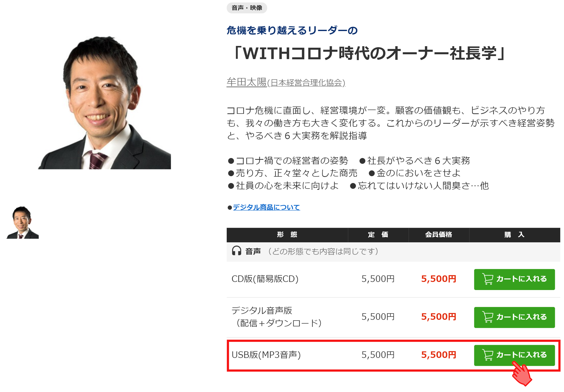Open the 音声・映像 category tag
564x392 pixels.
click(247, 8)
